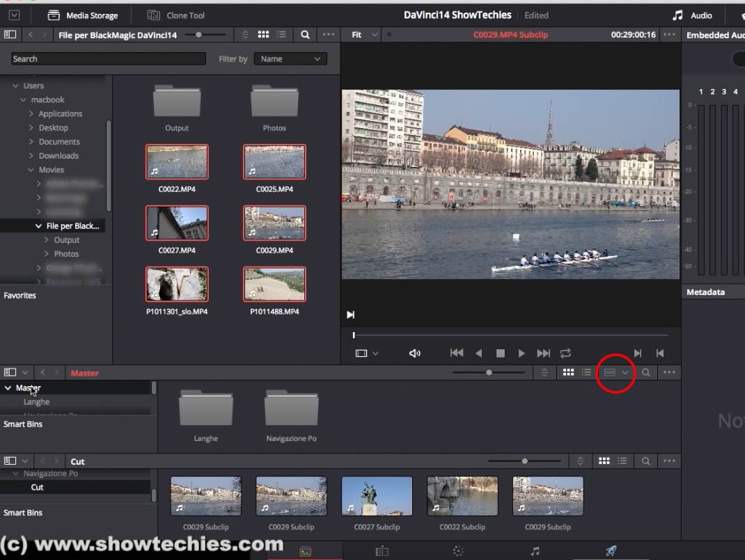The image size is (745, 560).
Task: Expand the Documents folder
Action: pyautogui.click(x=31, y=142)
